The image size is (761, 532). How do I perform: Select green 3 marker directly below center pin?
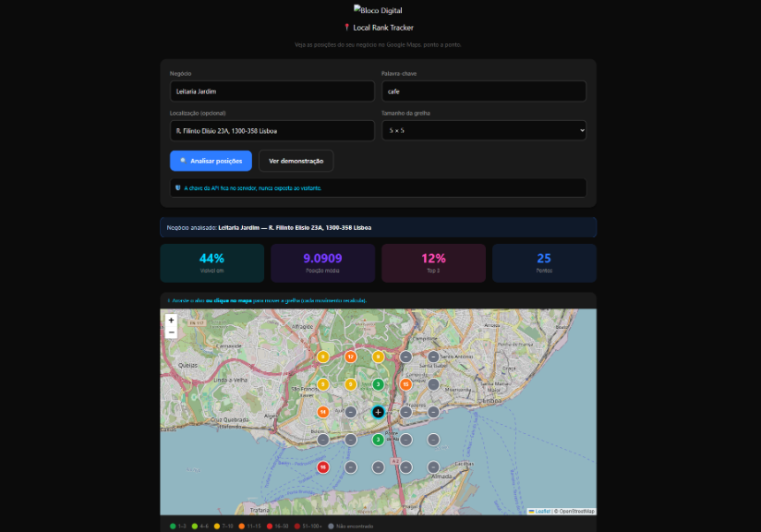coord(378,440)
